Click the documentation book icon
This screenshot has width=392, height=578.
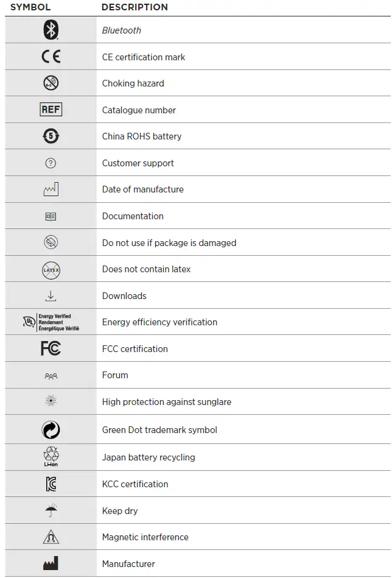[x=51, y=216]
